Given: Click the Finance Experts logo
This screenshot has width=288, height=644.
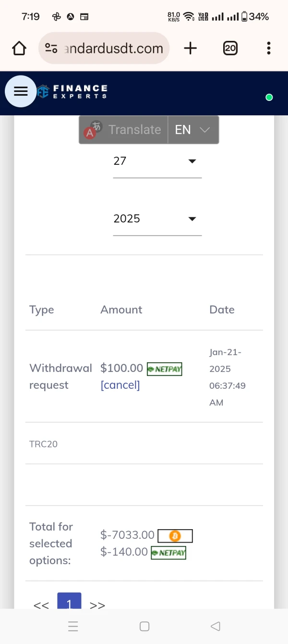Looking at the screenshot, I should (x=72, y=91).
